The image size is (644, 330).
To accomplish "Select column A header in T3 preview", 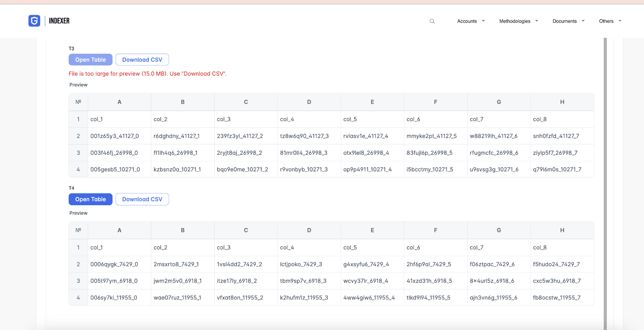I will 120,102.
